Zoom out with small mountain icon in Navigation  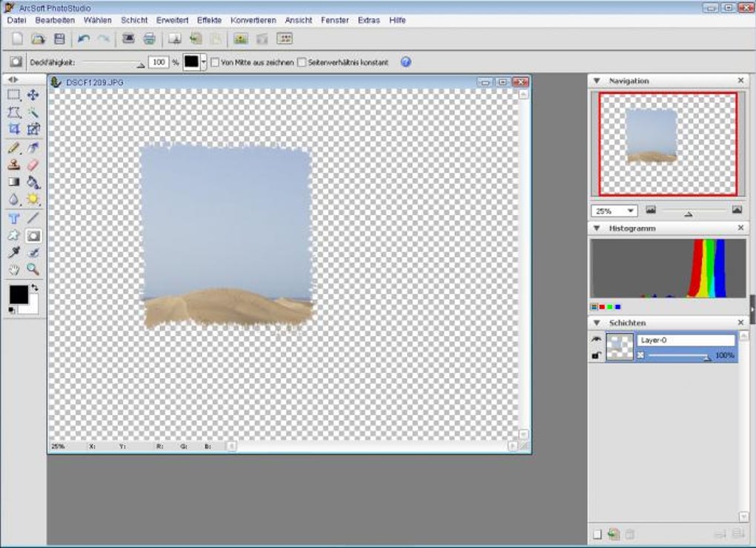[651, 210]
